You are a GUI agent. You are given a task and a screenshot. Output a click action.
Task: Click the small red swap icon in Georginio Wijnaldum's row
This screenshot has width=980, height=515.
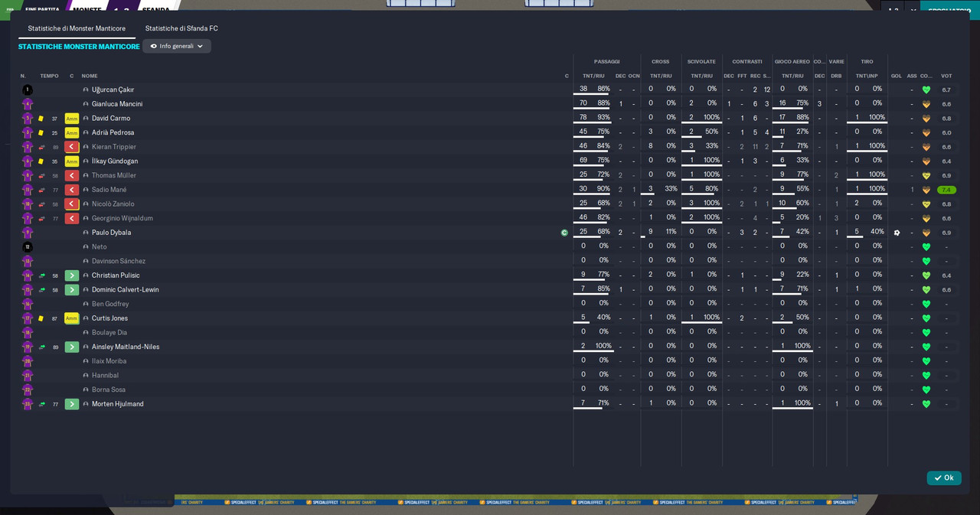(x=42, y=219)
